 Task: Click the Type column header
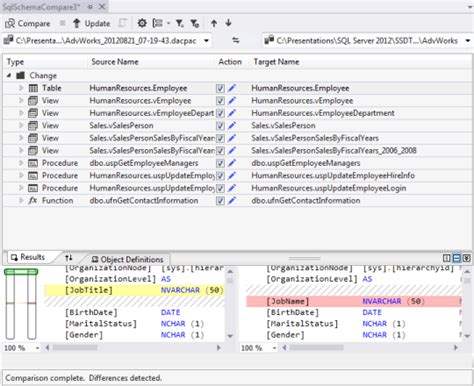click(15, 62)
